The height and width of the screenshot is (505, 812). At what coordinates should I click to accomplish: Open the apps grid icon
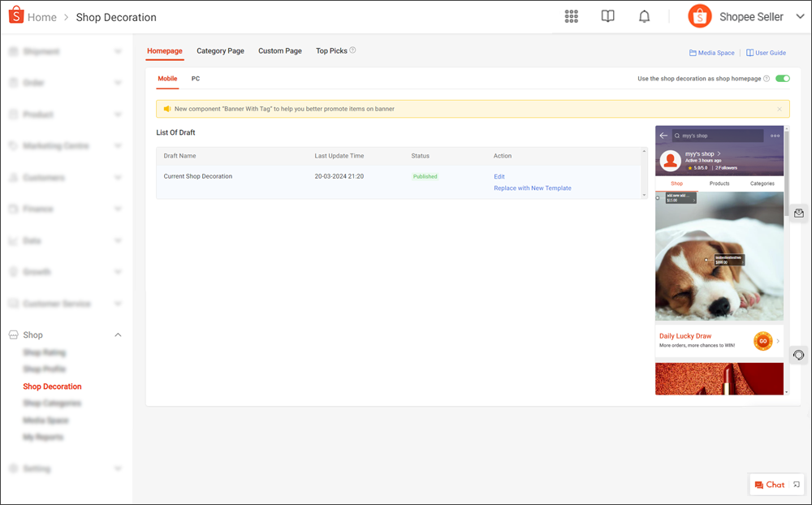tap(571, 16)
